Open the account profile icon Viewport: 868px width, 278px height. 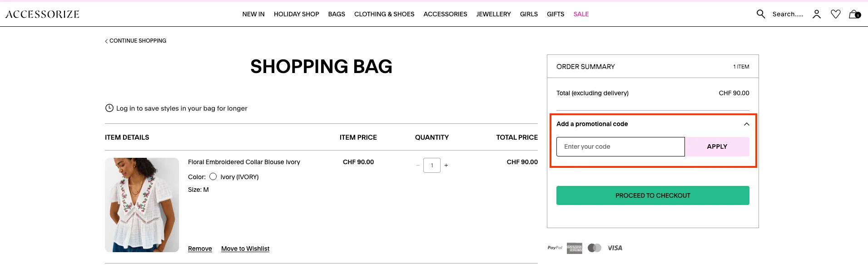click(x=816, y=14)
